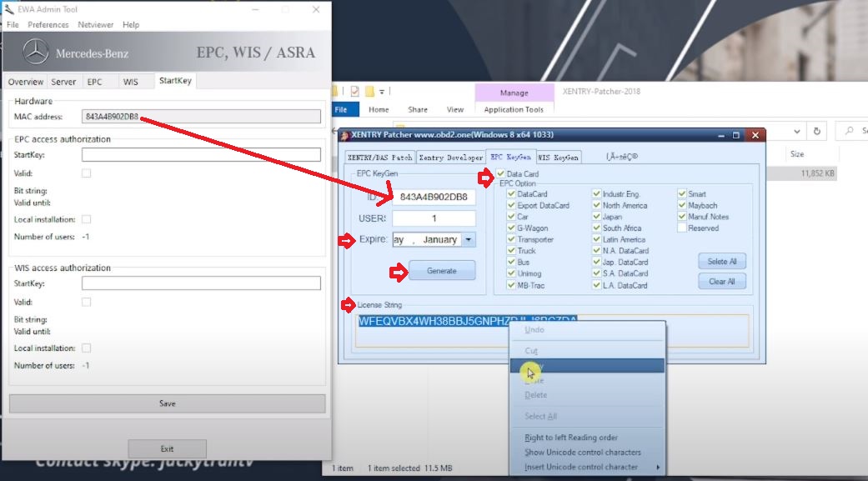
Task: Open the Netviewer menu
Action: pyautogui.click(x=95, y=25)
